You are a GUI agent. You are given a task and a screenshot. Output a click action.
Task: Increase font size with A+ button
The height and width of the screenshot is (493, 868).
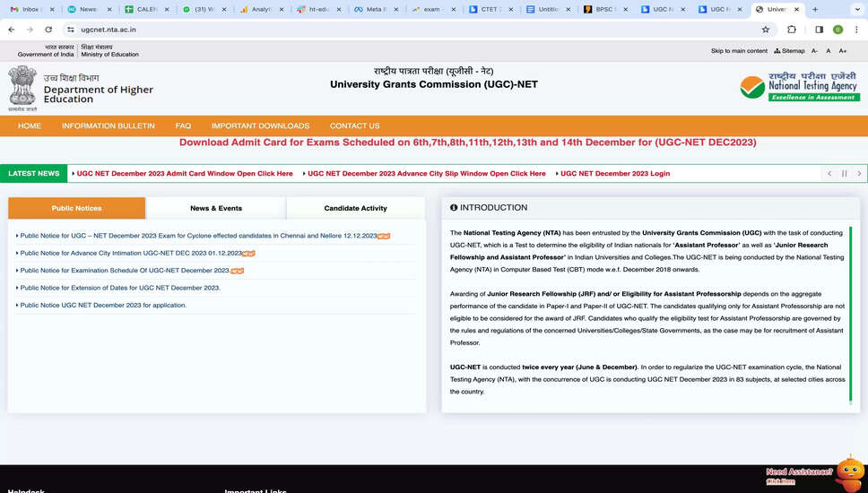843,51
